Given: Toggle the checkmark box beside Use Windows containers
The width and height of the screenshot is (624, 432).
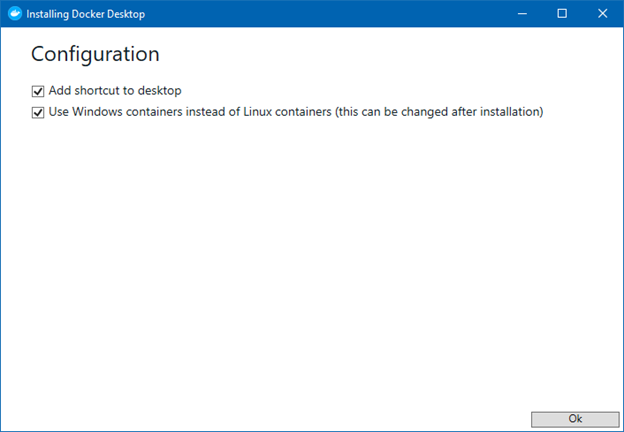Looking at the screenshot, I should (x=38, y=113).
